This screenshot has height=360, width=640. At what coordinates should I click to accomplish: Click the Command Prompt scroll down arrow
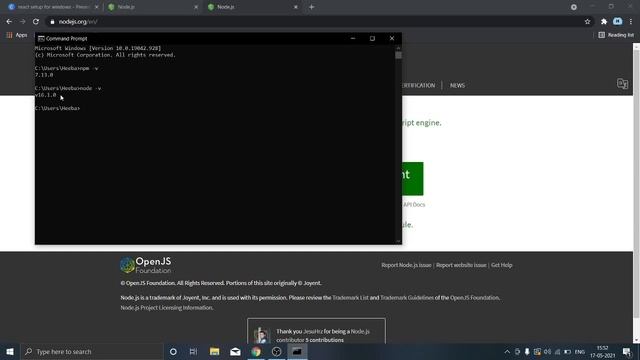[x=398, y=241]
